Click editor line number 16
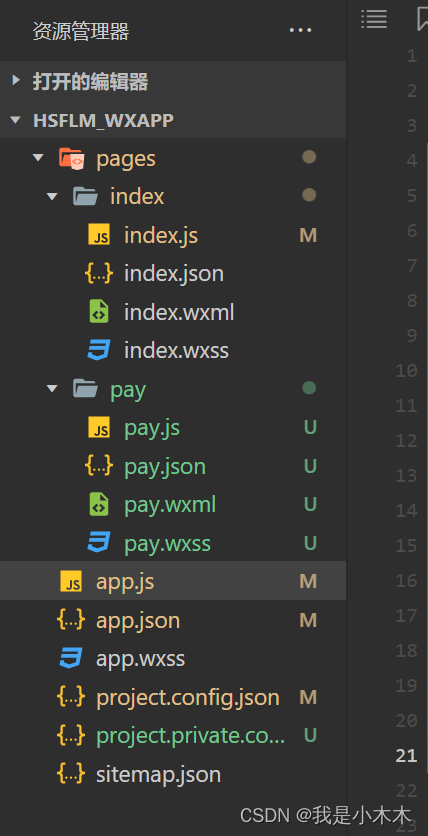 pos(406,580)
